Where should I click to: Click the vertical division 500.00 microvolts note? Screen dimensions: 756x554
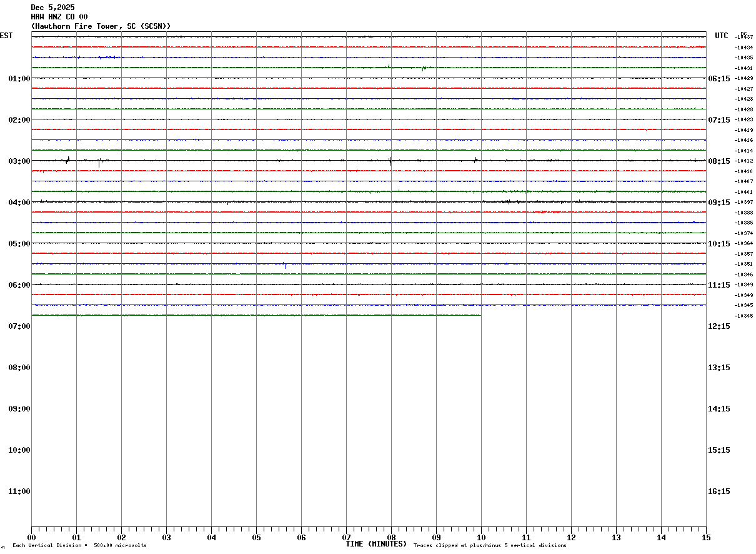pos(79,546)
